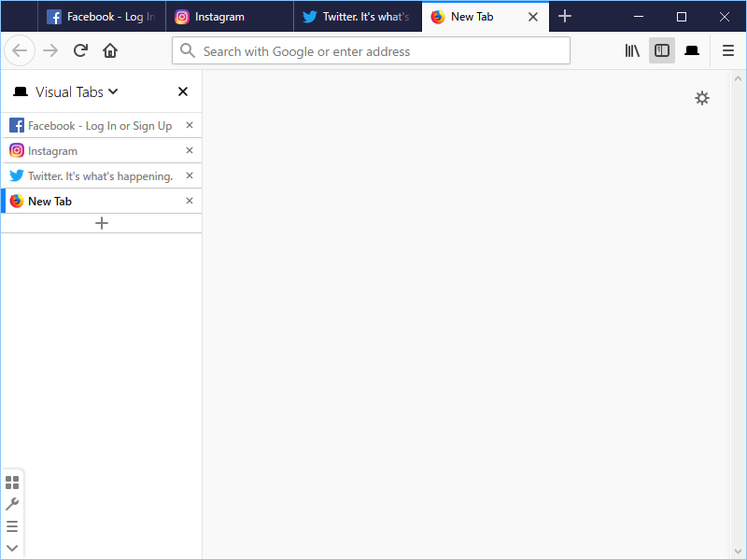Select the New Tab in tab strip

[x=486, y=17]
